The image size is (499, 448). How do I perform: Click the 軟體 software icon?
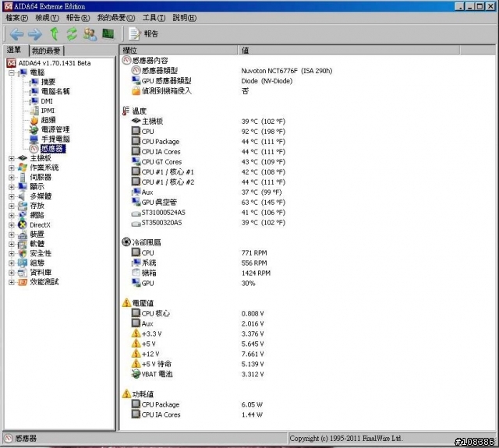pos(23,244)
